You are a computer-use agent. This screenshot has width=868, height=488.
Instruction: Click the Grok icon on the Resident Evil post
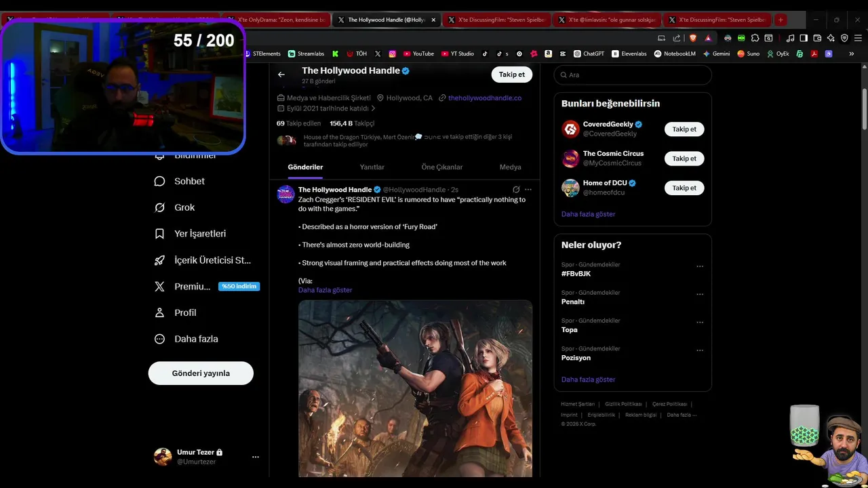(516, 190)
